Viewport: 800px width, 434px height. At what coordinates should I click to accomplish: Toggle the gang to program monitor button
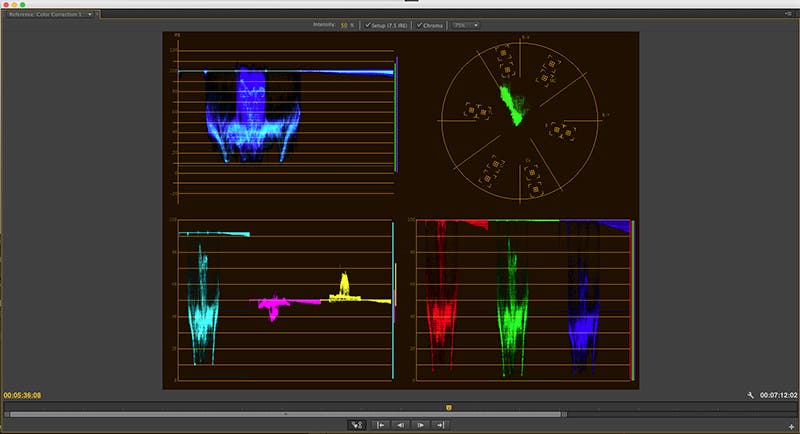(357, 425)
